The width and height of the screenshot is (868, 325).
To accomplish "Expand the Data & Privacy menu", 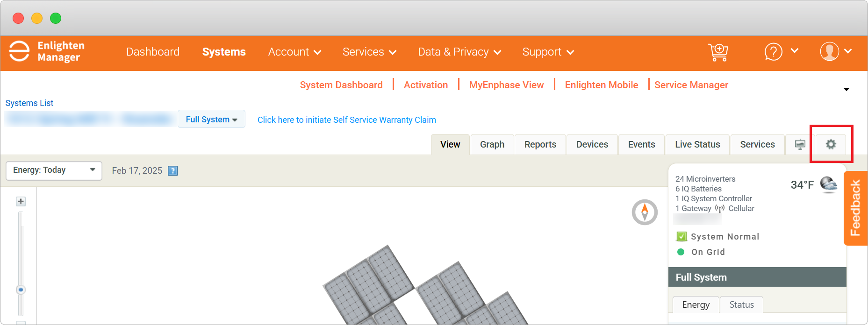I will tap(459, 52).
